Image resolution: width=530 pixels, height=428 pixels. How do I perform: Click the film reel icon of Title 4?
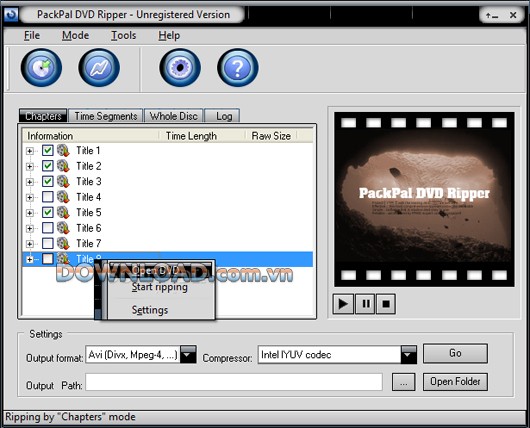click(x=63, y=197)
